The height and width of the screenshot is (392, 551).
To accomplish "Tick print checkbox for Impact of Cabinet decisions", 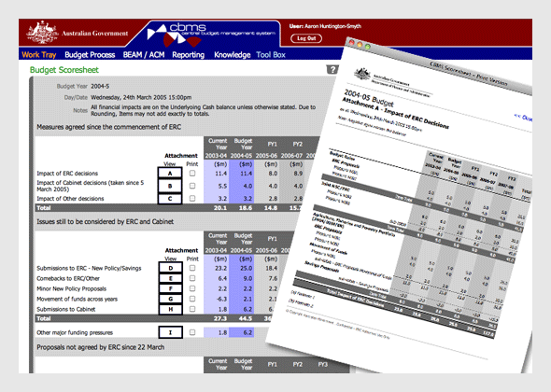I will [192, 186].
